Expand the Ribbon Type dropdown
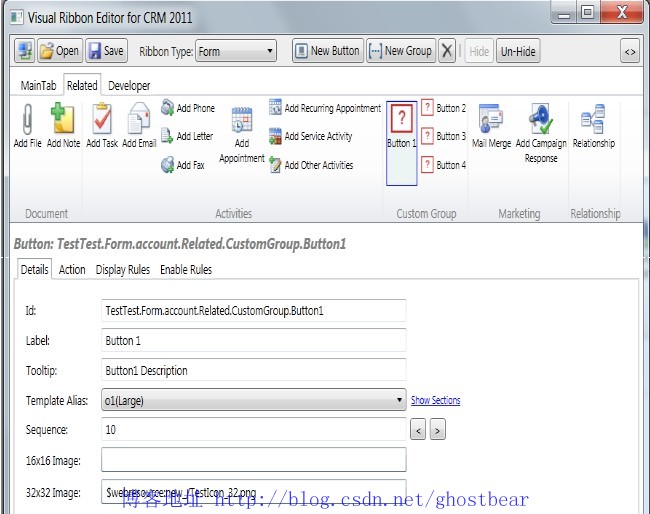Image resolution: width=650 pixels, height=514 pixels. 235,51
